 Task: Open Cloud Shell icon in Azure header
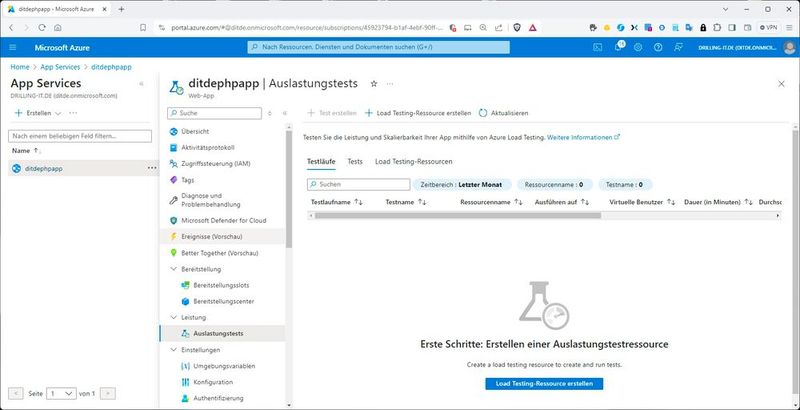tap(597, 47)
